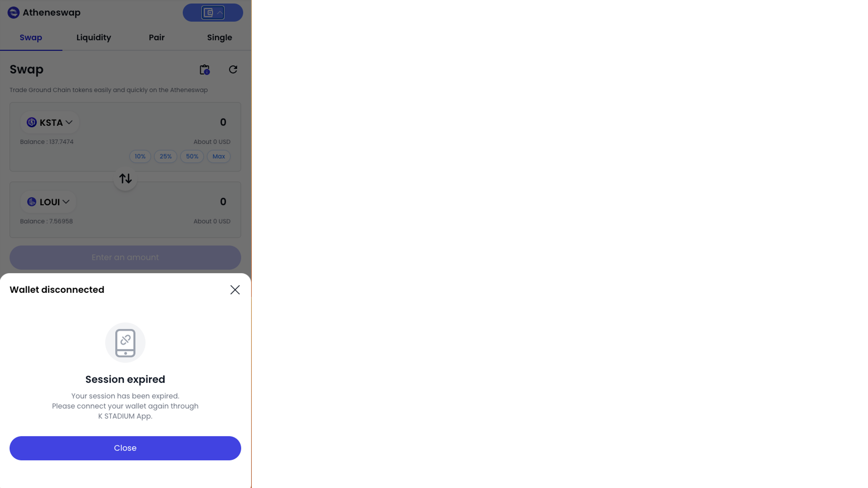This screenshot has height=488, width=868.
Task: Open the Single tab
Action: coord(220,37)
